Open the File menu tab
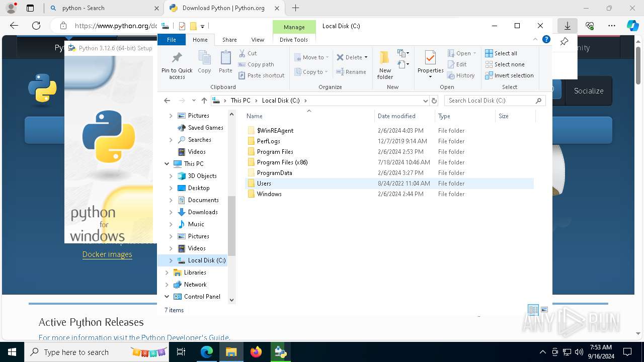 click(172, 40)
